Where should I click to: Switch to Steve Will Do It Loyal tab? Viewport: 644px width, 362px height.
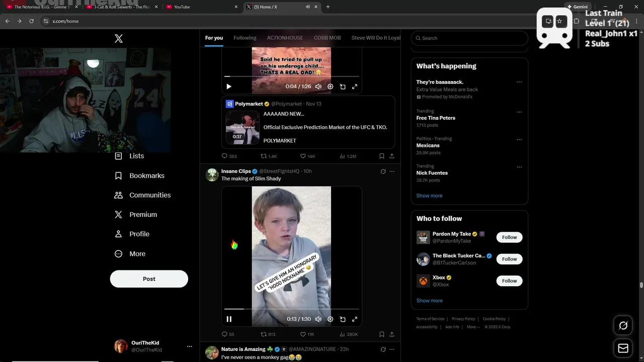pos(376,38)
